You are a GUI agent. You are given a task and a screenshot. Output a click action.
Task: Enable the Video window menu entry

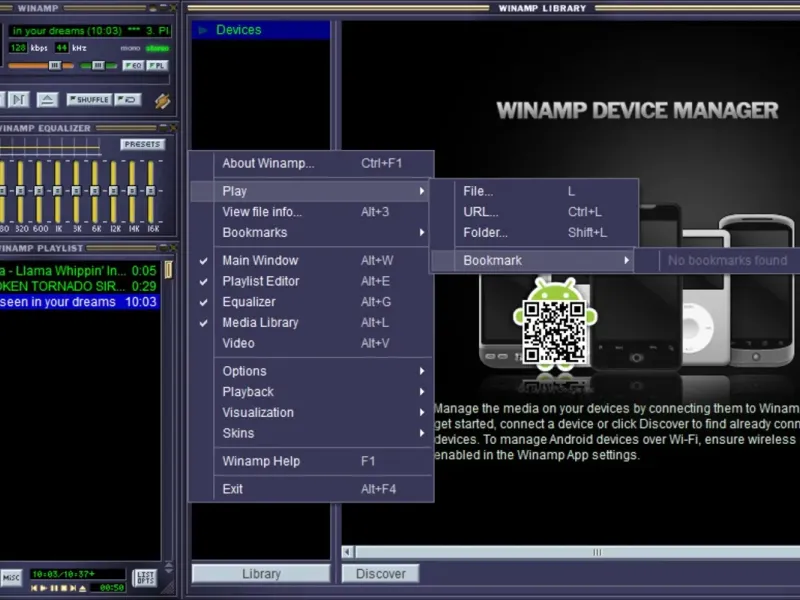click(x=312, y=343)
